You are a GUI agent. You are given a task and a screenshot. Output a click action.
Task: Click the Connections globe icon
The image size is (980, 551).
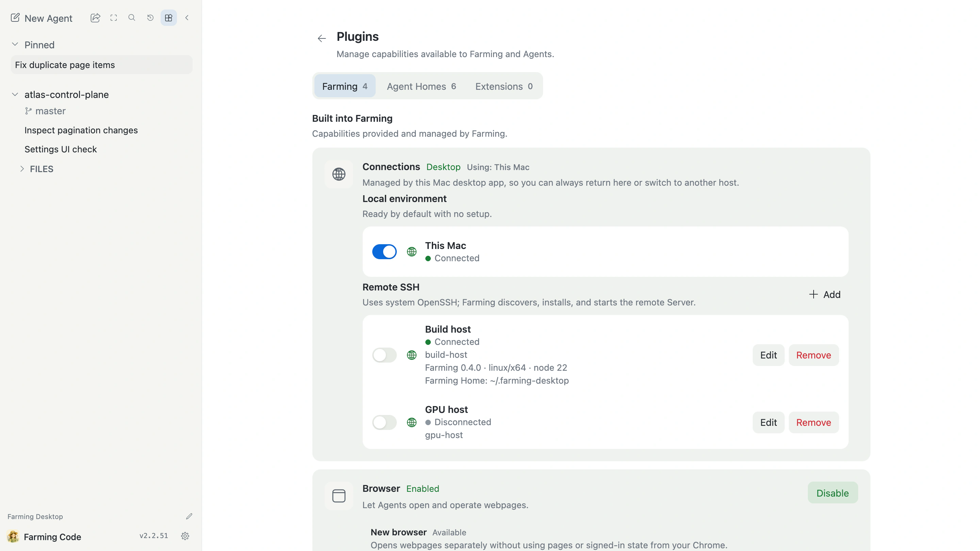339,174
